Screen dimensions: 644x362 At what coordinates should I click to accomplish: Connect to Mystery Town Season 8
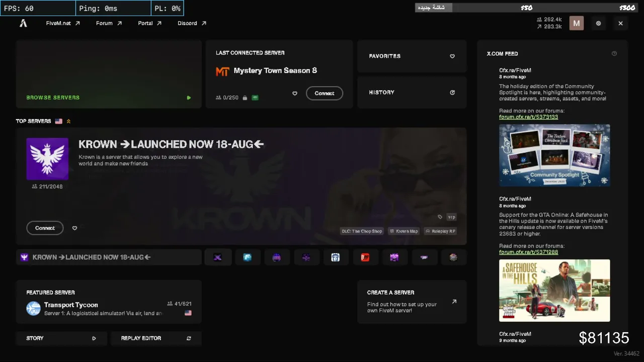click(x=325, y=94)
